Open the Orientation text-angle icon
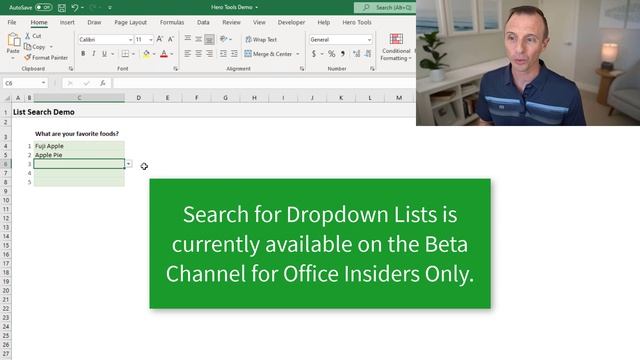 pyautogui.click(x=223, y=39)
